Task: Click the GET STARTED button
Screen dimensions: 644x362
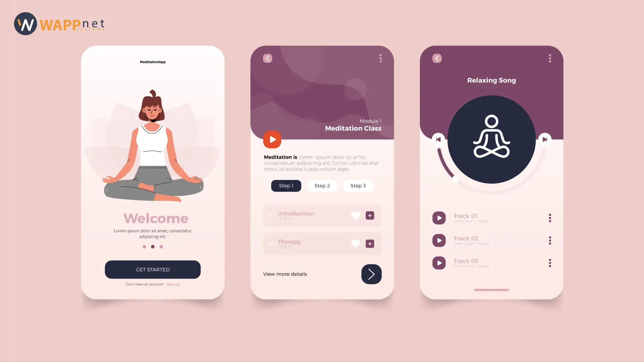Action: (153, 269)
